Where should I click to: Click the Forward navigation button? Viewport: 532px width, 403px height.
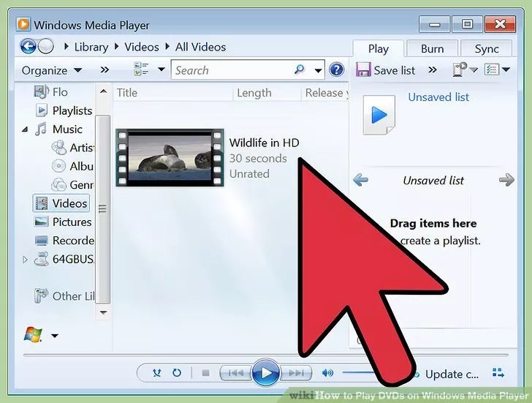pyautogui.click(x=46, y=46)
